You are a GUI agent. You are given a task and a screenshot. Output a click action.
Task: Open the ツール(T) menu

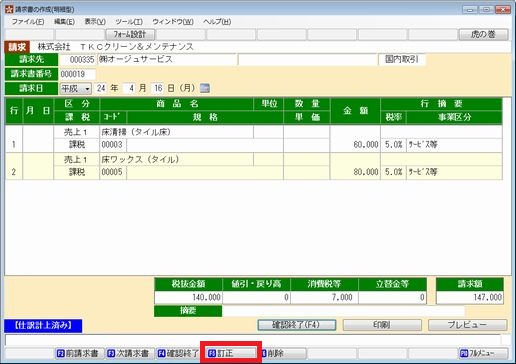tap(129, 22)
